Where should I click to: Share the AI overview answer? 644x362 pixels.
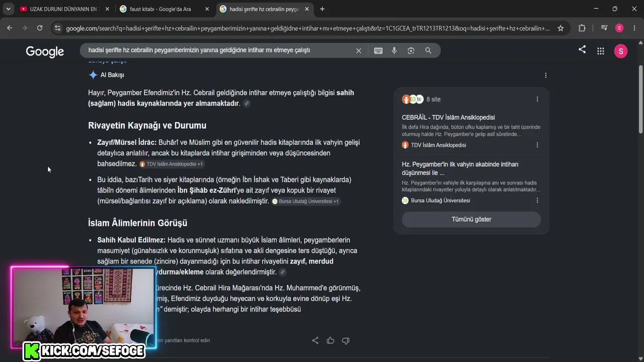(315, 340)
